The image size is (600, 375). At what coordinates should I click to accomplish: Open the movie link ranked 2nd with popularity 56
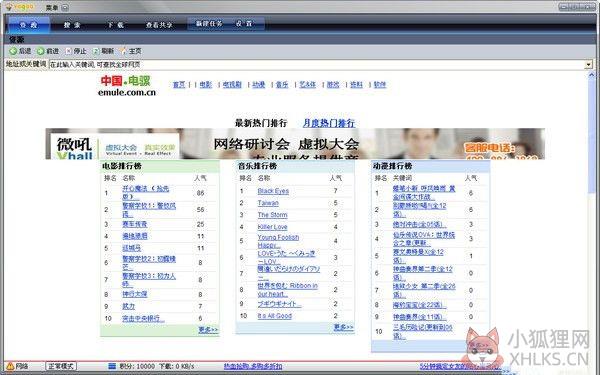coord(149,210)
